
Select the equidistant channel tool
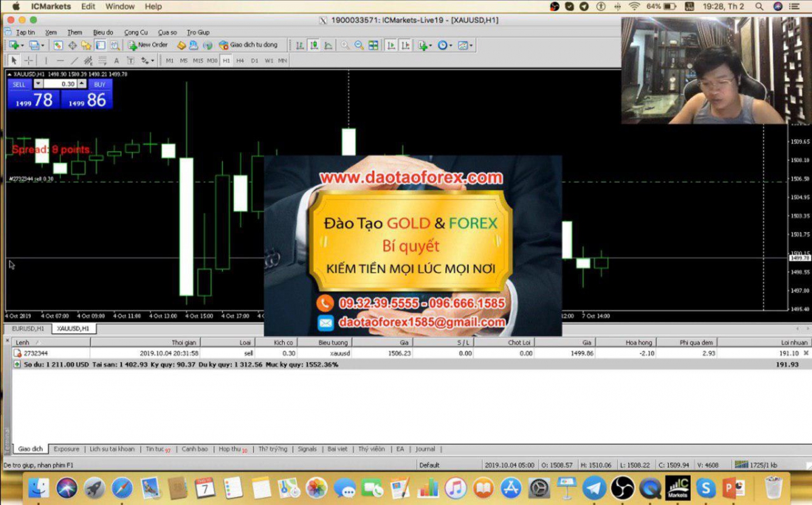click(x=88, y=61)
